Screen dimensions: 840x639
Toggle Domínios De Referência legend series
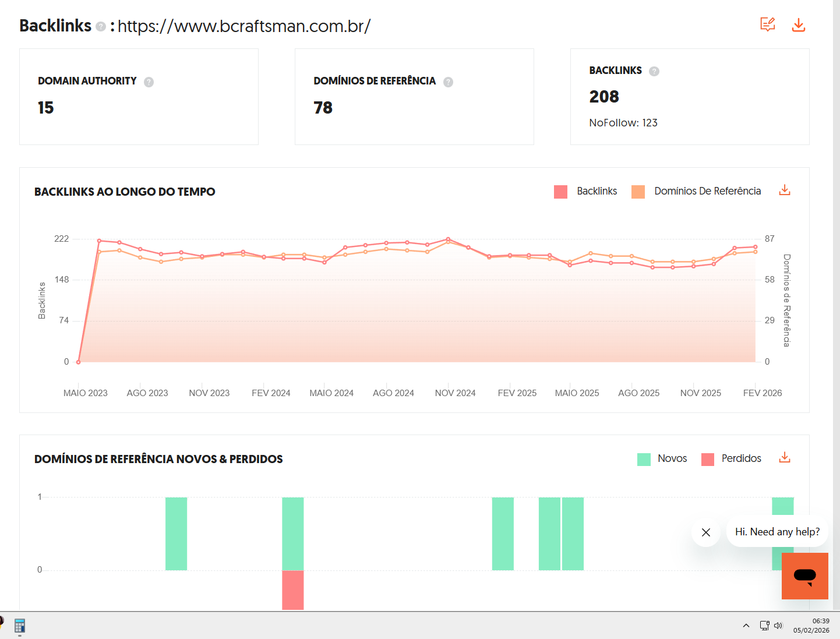pyautogui.click(x=696, y=192)
